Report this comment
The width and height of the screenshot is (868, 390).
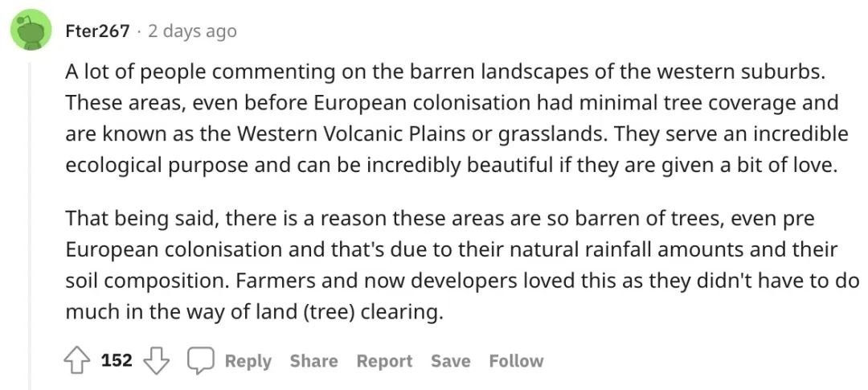384,361
